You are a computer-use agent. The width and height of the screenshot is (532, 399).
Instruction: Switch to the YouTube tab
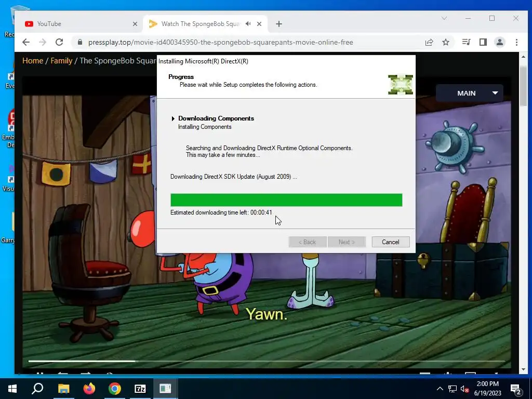coord(78,24)
